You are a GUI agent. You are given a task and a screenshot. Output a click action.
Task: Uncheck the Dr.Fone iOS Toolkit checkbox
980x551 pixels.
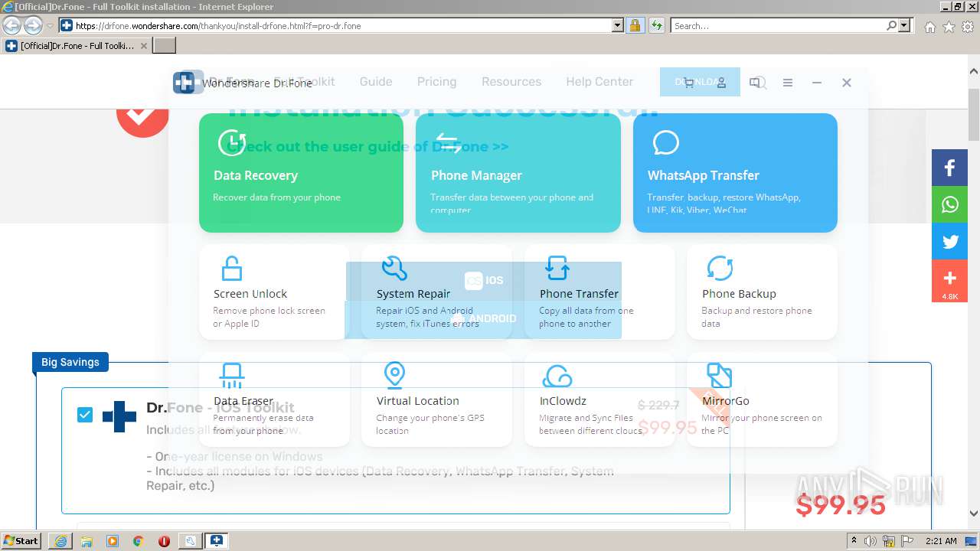click(85, 415)
